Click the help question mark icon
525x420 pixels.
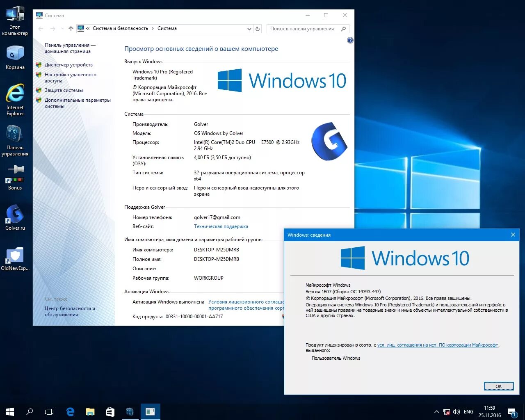(x=349, y=40)
